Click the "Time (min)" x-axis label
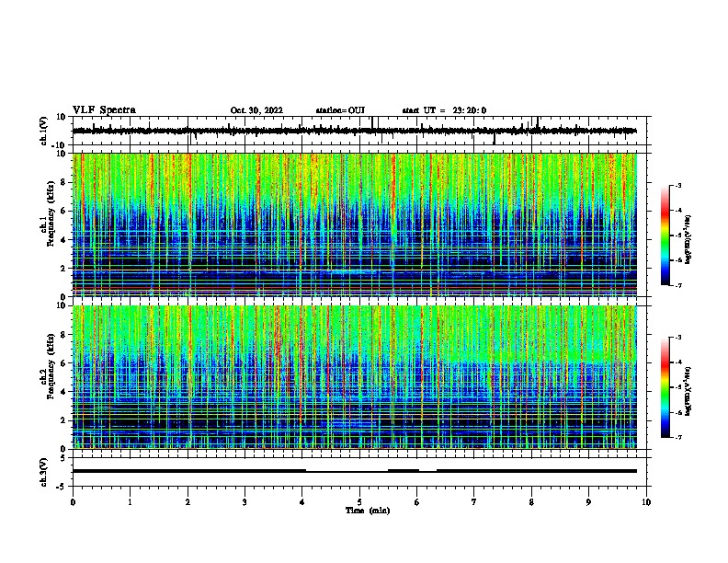Screen dimensions: 728x563 point(368,511)
